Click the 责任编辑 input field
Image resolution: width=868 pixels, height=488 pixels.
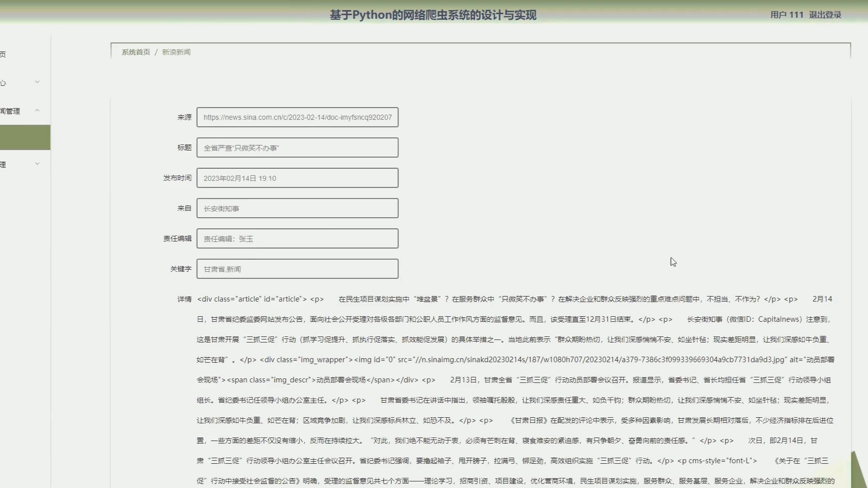coord(297,238)
